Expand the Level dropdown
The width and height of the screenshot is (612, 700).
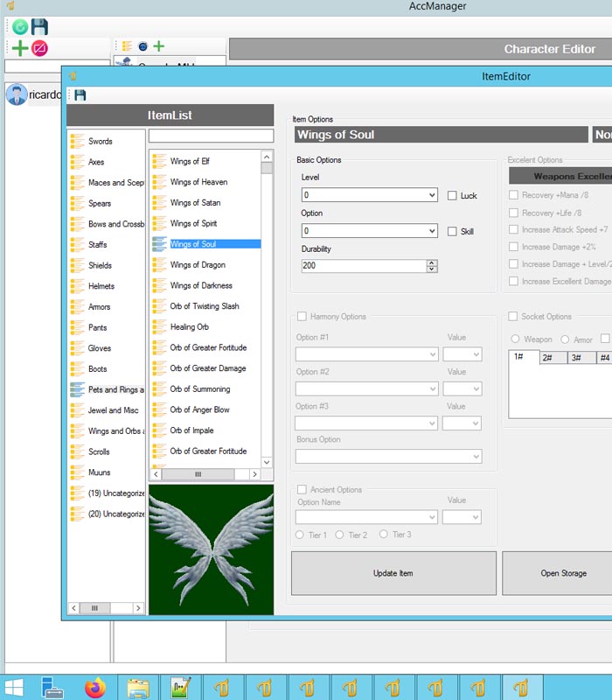432,195
